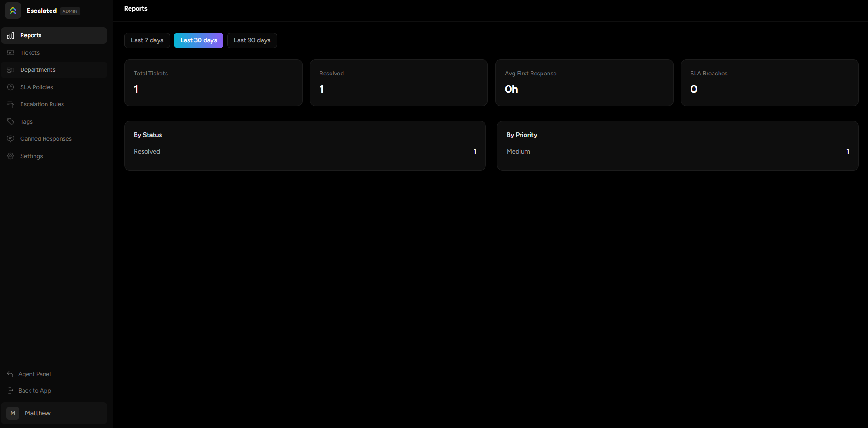Click the Tickets icon in sidebar
868x428 pixels.
10,52
